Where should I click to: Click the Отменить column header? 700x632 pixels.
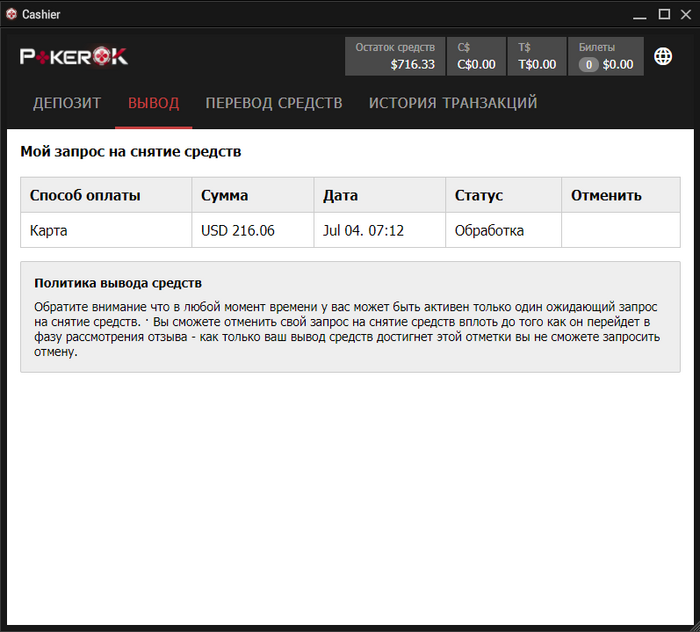tap(621, 195)
